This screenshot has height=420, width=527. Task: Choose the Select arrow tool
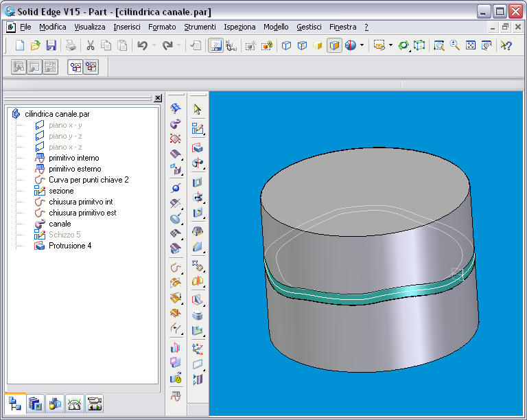[198, 109]
